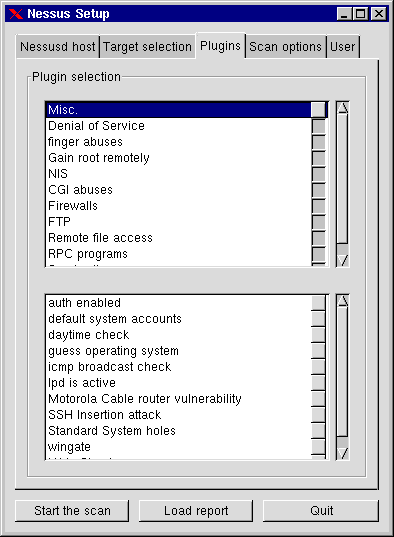
Task: Click the up arrow of categories scrollbar
Action: [343, 108]
